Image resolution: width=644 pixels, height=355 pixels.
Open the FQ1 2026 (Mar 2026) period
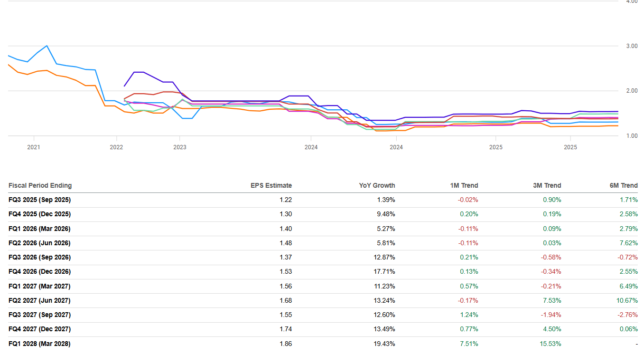pyautogui.click(x=39, y=229)
